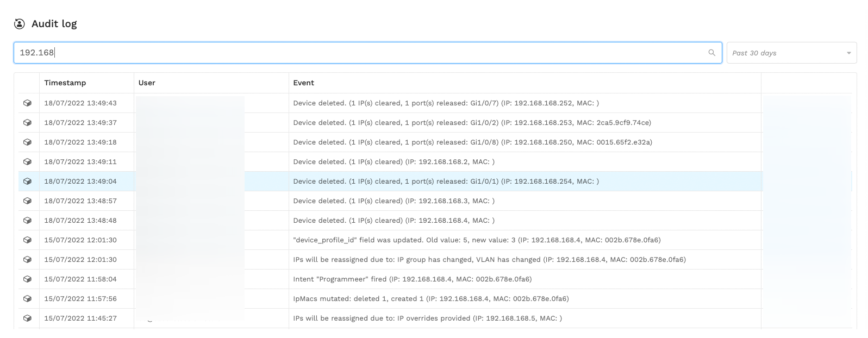
Task: Select the IP overrides provided event
Action: click(428, 318)
